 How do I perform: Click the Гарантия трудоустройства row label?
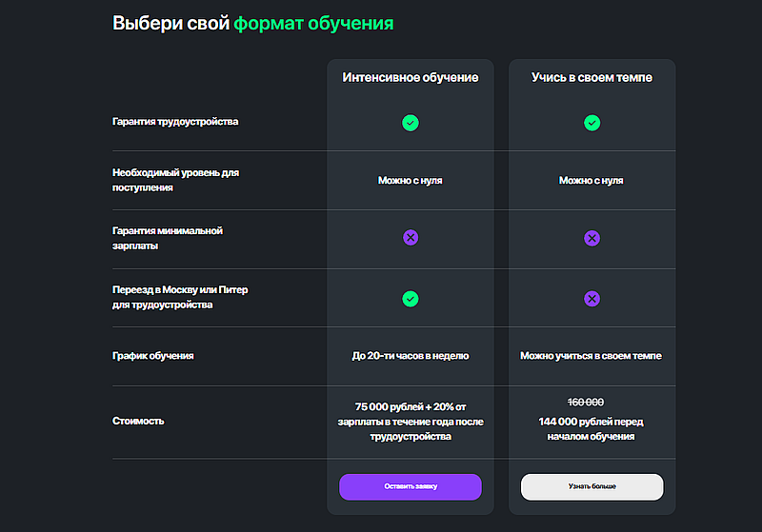point(175,122)
